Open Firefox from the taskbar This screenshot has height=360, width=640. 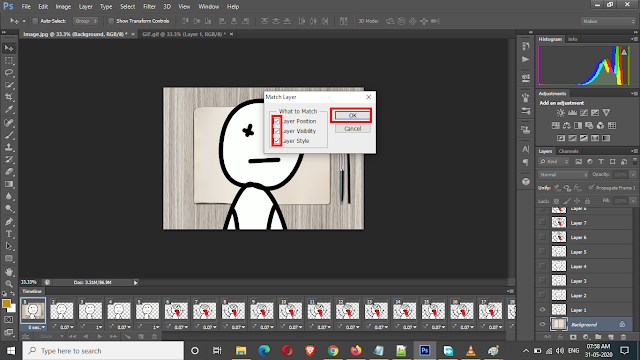356,351
